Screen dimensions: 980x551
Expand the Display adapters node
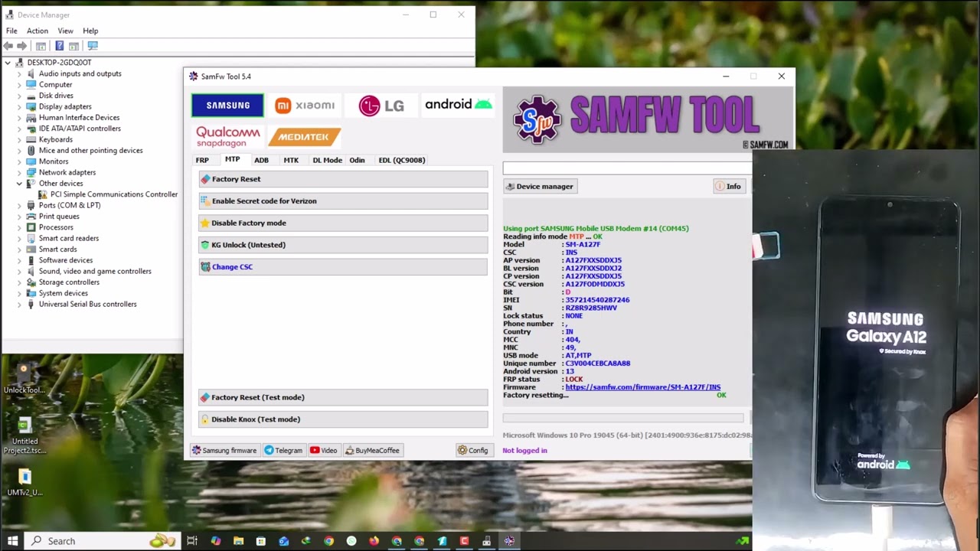point(19,106)
